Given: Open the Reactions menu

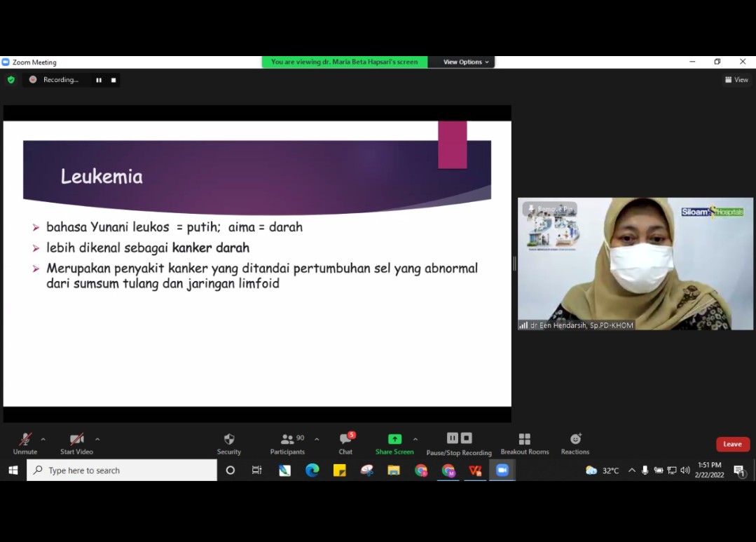Looking at the screenshot, I should [x=575, y=443].
